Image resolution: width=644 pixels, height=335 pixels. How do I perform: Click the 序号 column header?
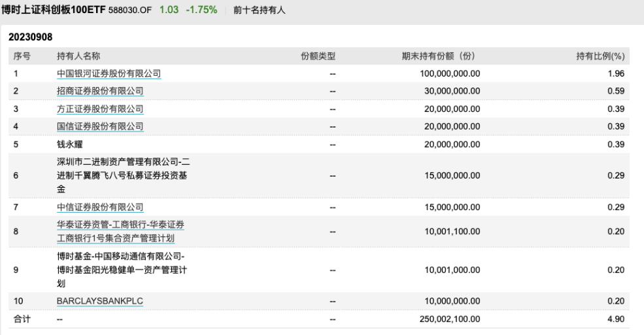pyautogui.click(x=22, y=56)
